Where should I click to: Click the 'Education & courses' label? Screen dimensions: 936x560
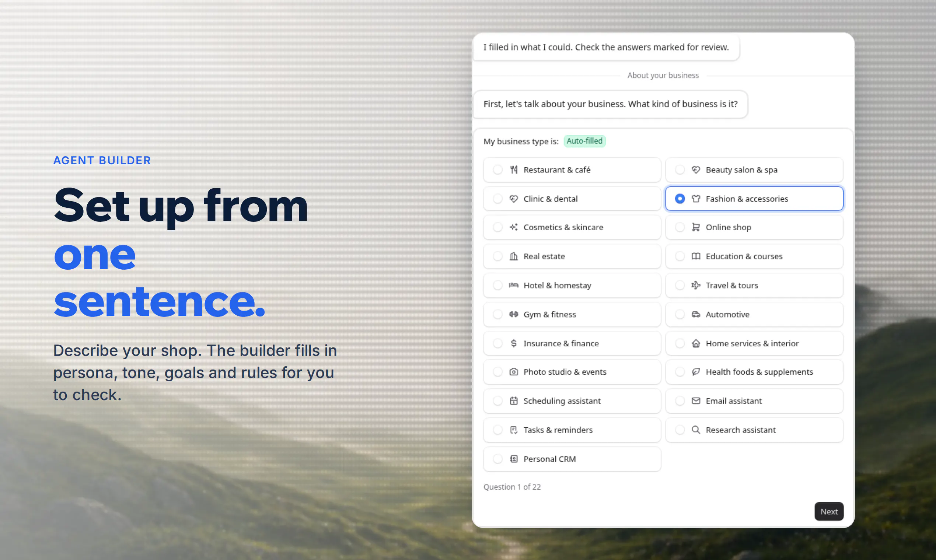[744, 256]
